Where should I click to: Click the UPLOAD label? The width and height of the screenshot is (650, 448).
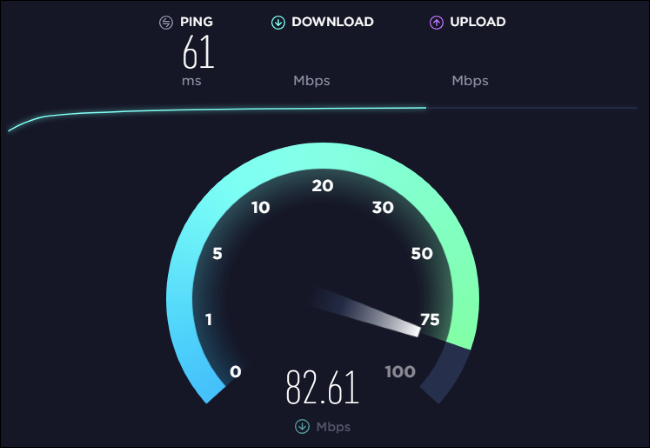click(478, 22)
